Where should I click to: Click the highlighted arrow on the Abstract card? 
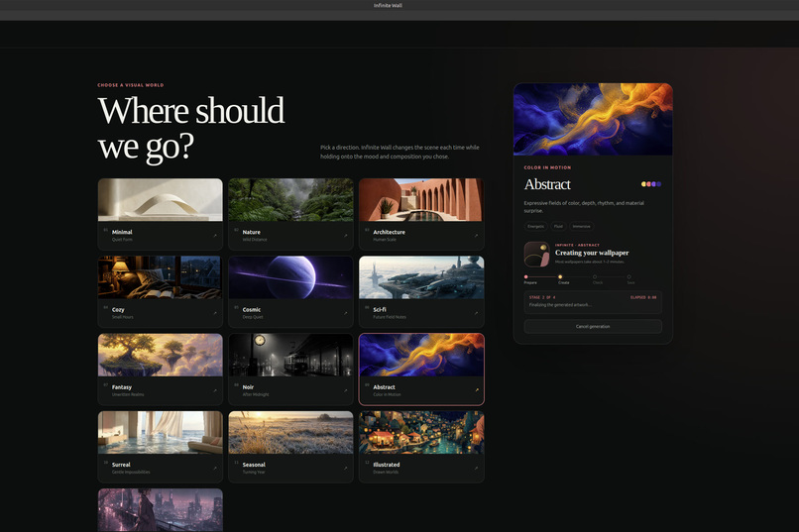coord(477,390)
